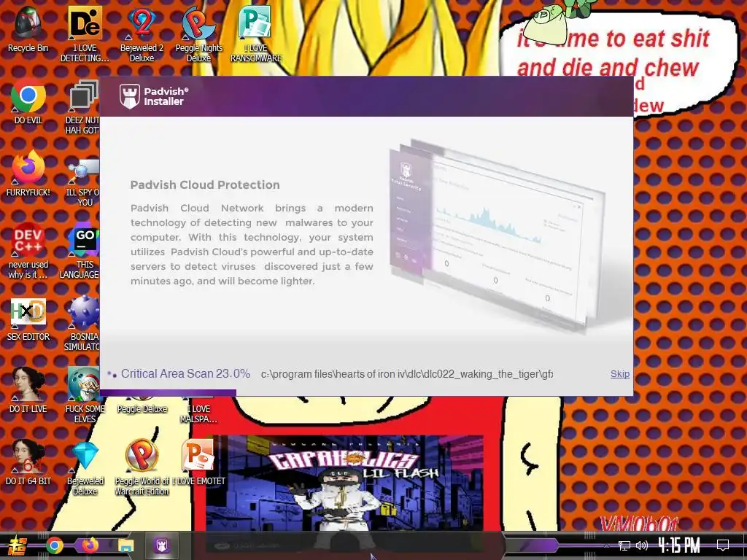
Task: Open Firefox from the taskbar
Action: (90, 545)
